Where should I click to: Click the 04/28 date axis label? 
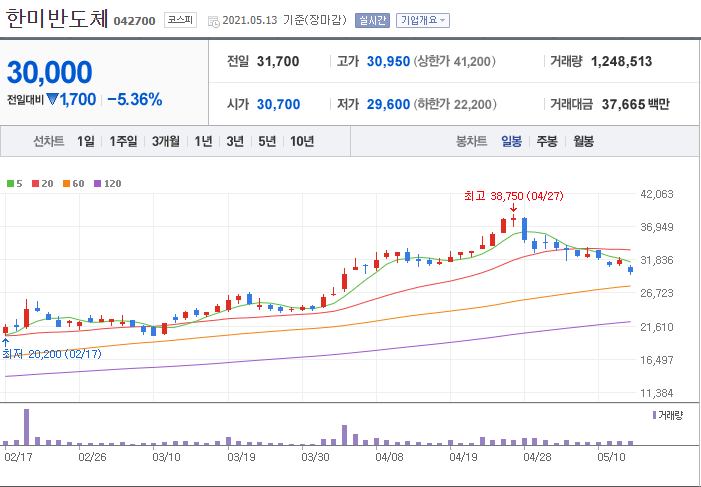tap(537, 457)
